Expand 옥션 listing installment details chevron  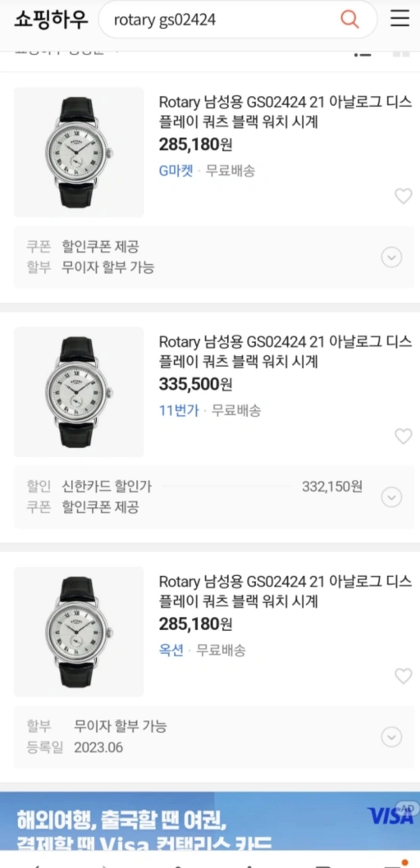pos(392,737)
